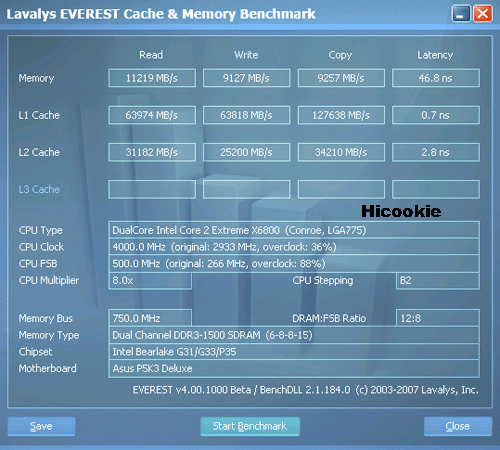Select the Memory Read result field
500x450 pixels.
click(x=152, y=78)
